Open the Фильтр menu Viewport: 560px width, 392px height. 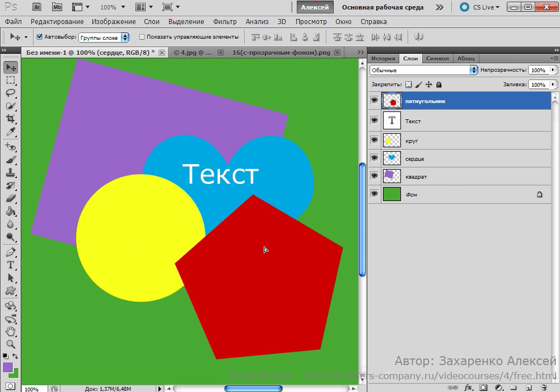point(225,22)
